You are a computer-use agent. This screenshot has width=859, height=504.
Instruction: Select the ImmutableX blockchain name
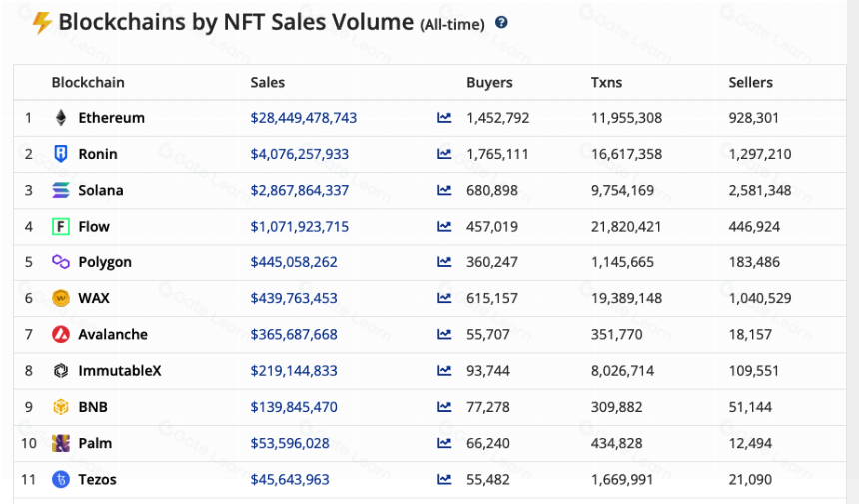pos(120,371)
